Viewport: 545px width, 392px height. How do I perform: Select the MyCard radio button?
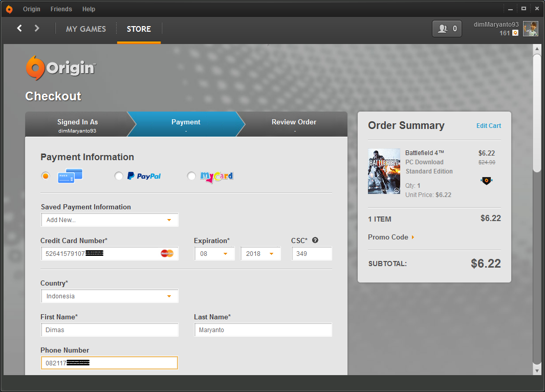(191, 176)
